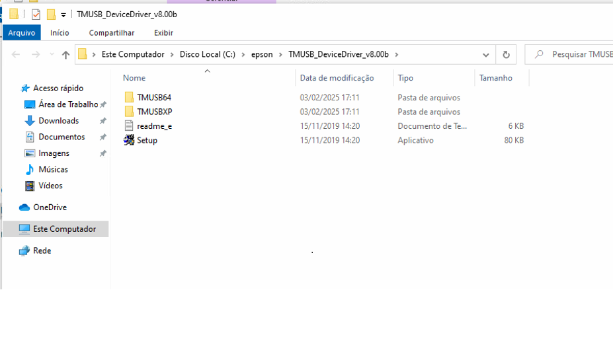Viewport: 613px width, 364px height.
Task: Select Este Computador in the address path
Action: coord(133,54)
